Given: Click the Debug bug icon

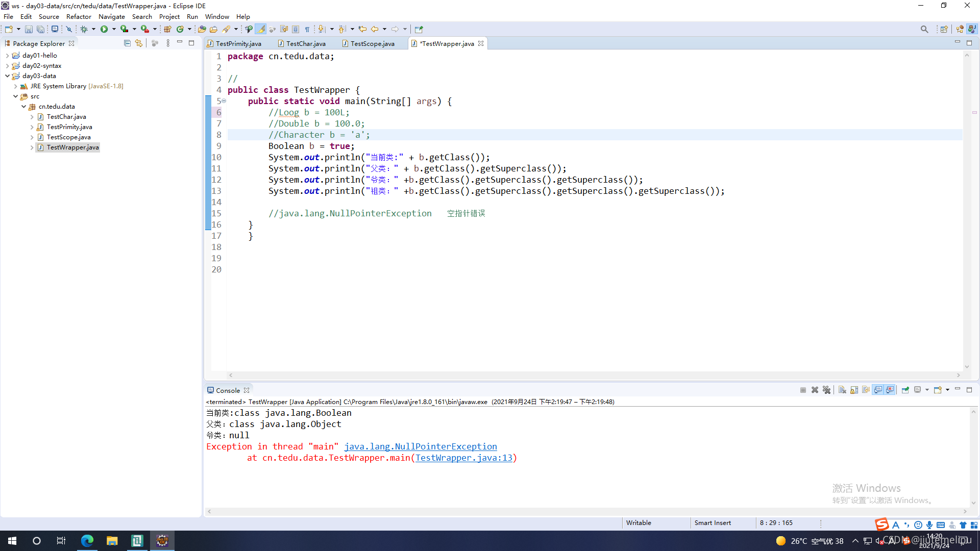Looking at the screenshot, I should click(84, 29).
